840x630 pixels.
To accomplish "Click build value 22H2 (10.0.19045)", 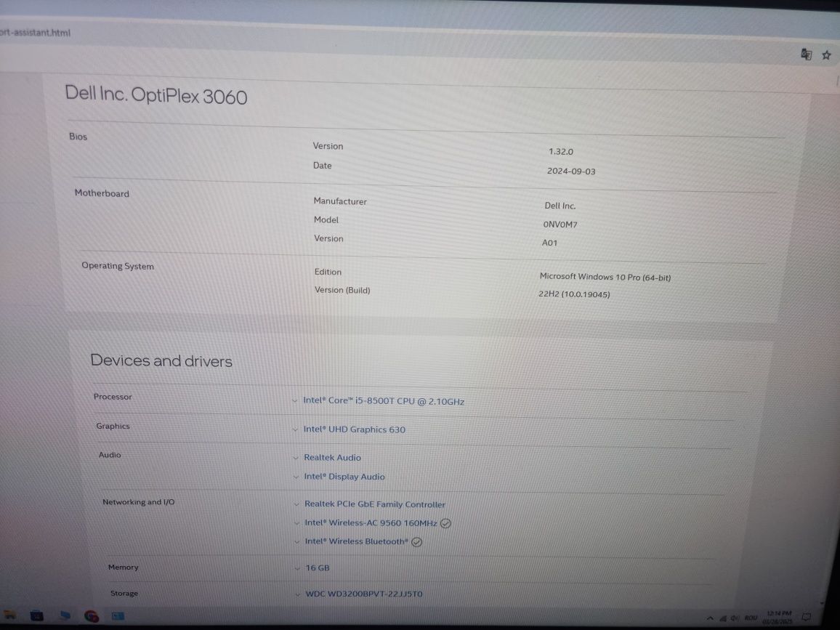I will [574, 294].
